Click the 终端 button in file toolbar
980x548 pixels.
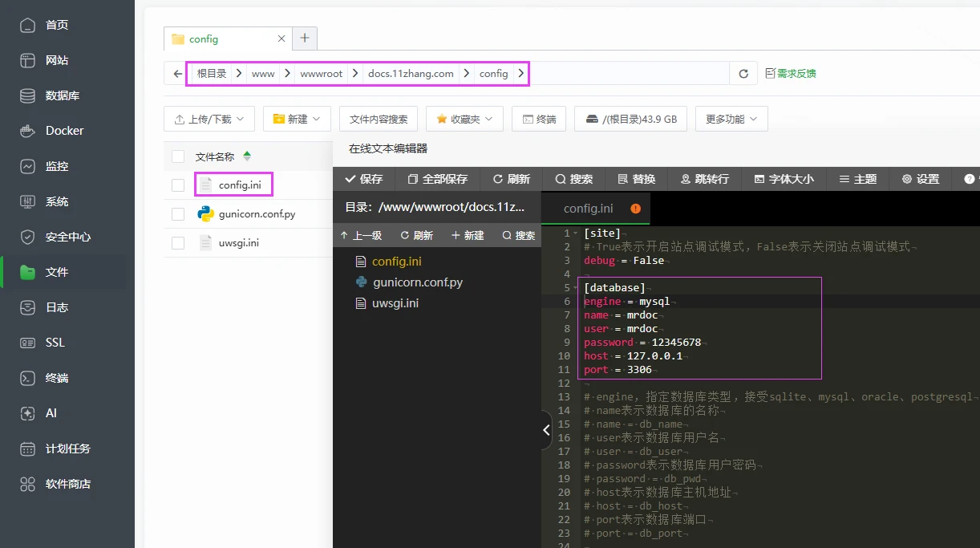[539, 119]
